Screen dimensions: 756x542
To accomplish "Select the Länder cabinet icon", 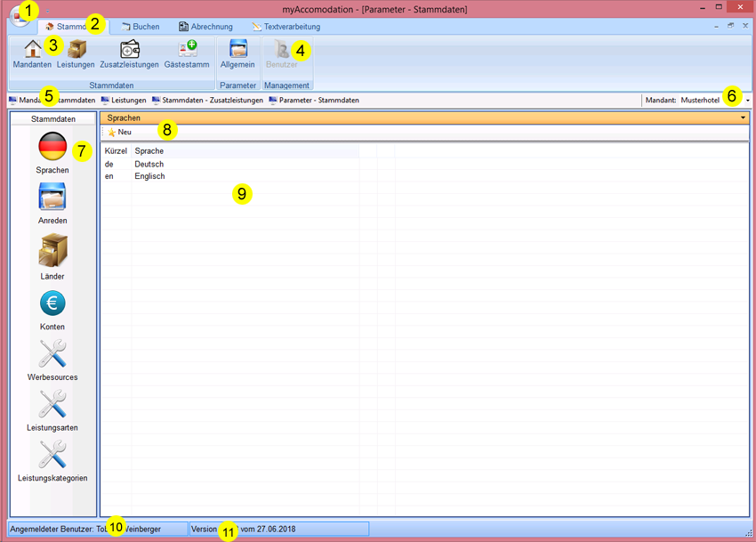I will click(52, 250).
